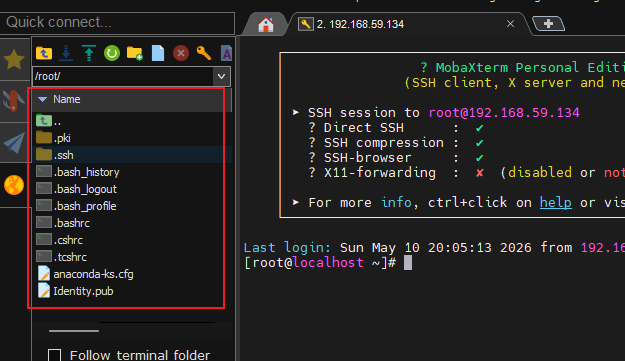Select the .bashrc file
This screenshot has width=625, height=361.
[132, 223]
